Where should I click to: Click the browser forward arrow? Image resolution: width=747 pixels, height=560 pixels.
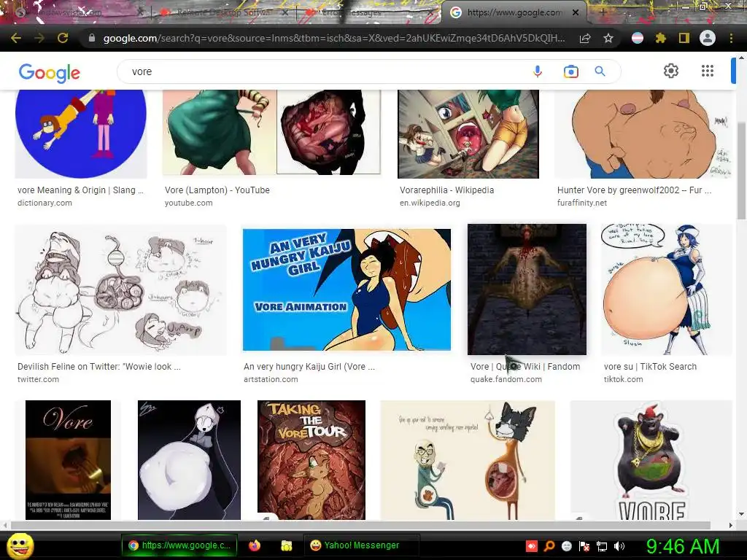click(x=39, y=38)
